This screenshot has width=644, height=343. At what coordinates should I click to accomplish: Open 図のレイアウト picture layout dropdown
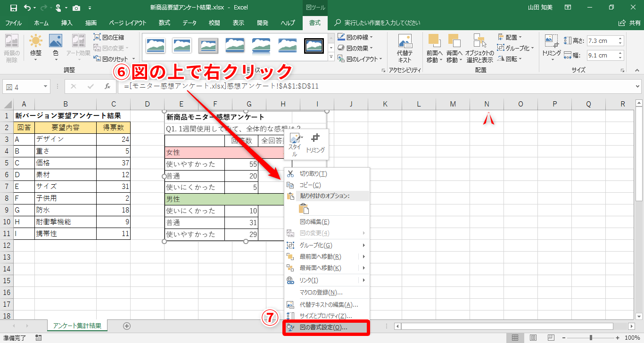(x=360, y=59)
